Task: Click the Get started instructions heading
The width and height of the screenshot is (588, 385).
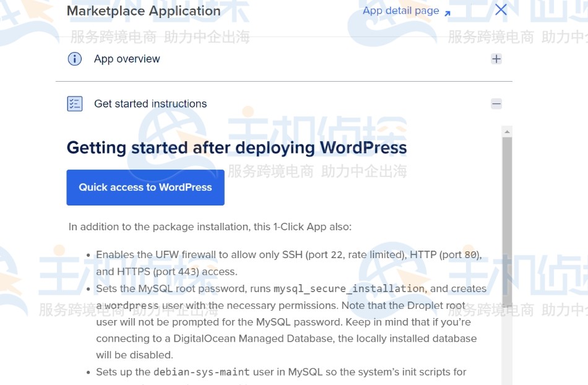Action: point(150,104)
